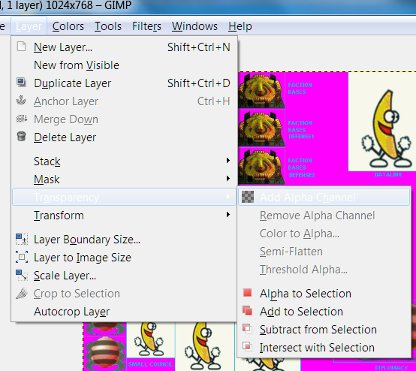This screenshot has width=416, height=371.
Task: Click the Layer to Image Size icon
Action: 22,257
